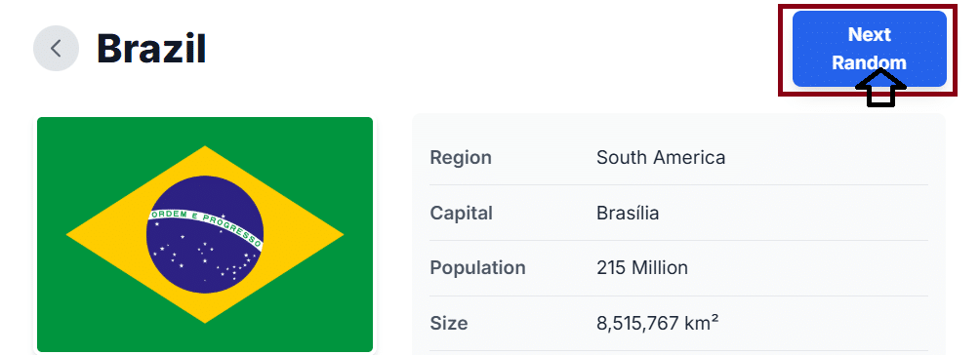
Task: Click the word Next in the blue button
Action: click(x=870, y=34)
